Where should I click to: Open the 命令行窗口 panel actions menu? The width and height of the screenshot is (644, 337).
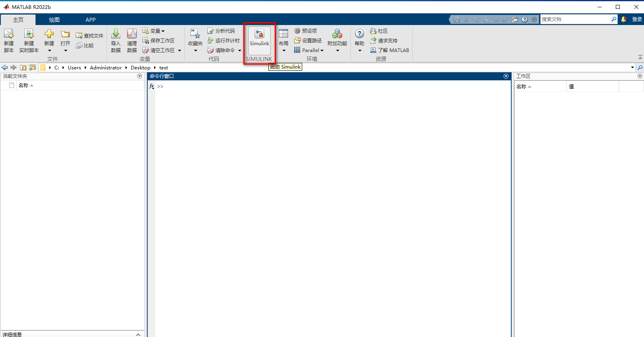[x=506, y=76]
